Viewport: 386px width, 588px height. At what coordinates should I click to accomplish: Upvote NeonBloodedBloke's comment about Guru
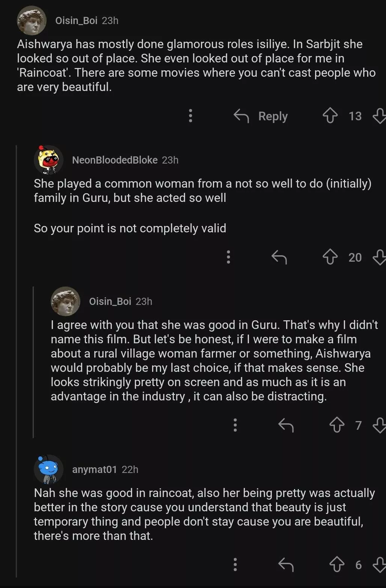coord(330,257)
